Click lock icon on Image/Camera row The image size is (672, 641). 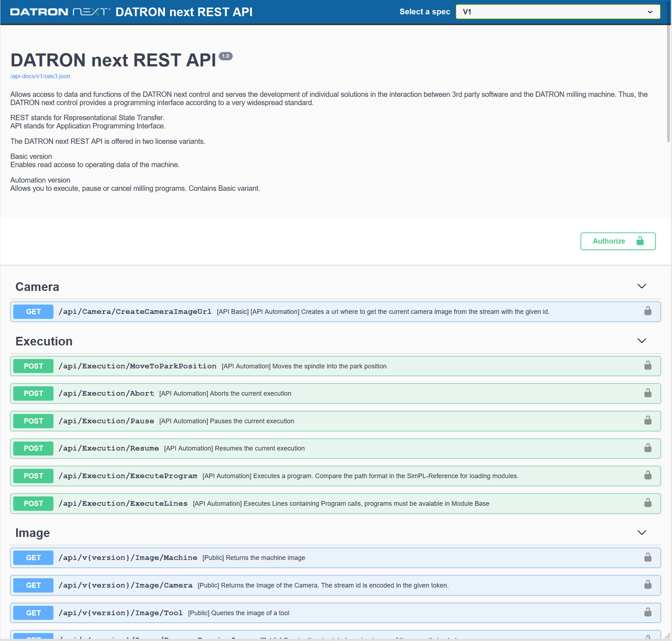point(648,585)
